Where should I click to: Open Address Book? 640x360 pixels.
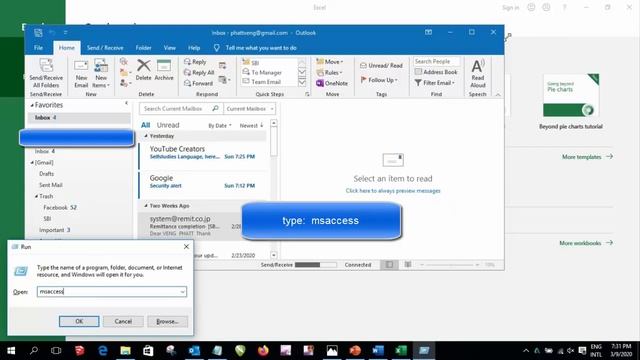436,72
